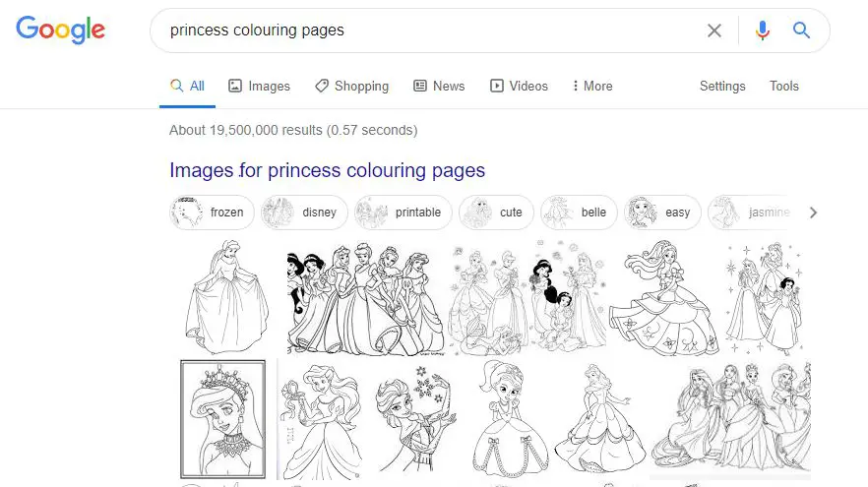
Task: Click the News newspaper icon
Action: [x=420, y=86]
